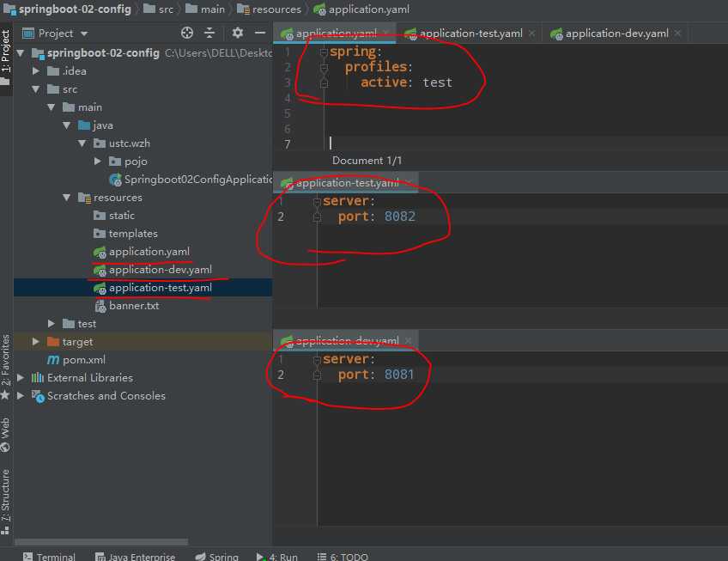Collapse the springboot-02-config root node
The height and width of the screenshot is (561, 728).
tap(21, 53)
